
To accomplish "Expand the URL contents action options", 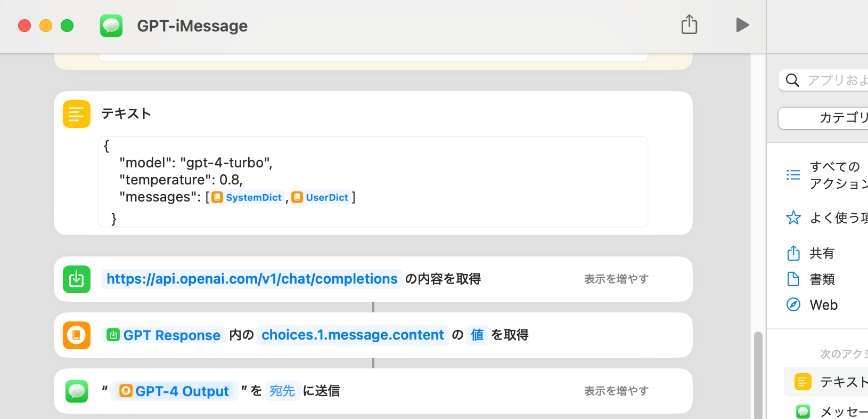I will 616,279.
